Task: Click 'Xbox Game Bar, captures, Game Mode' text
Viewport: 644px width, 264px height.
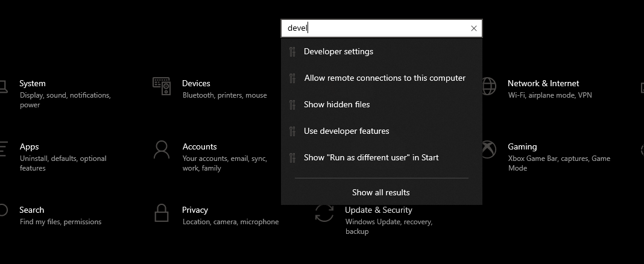Action: click(559, 163)
